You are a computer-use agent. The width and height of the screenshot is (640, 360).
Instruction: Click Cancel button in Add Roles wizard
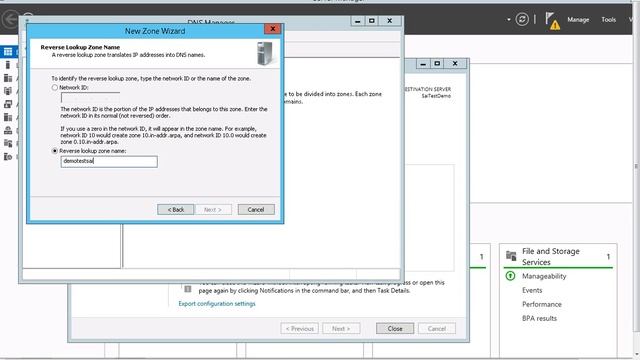click(x=437, y=328)
